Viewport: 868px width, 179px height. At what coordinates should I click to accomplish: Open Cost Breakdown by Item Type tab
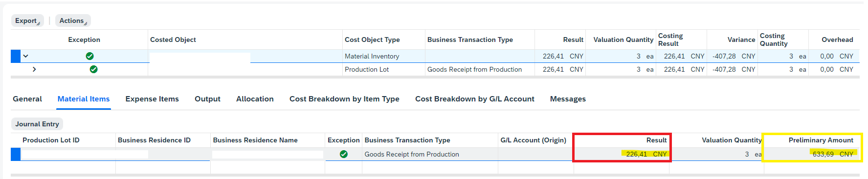click(344, 99)
